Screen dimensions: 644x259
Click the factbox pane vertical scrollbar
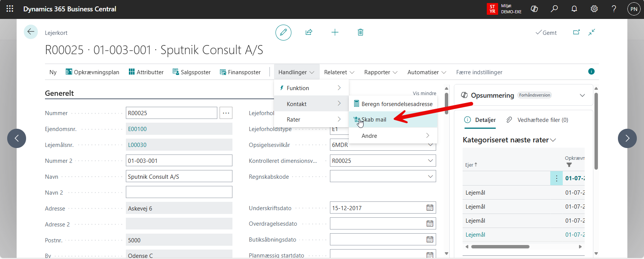(596, 131)
